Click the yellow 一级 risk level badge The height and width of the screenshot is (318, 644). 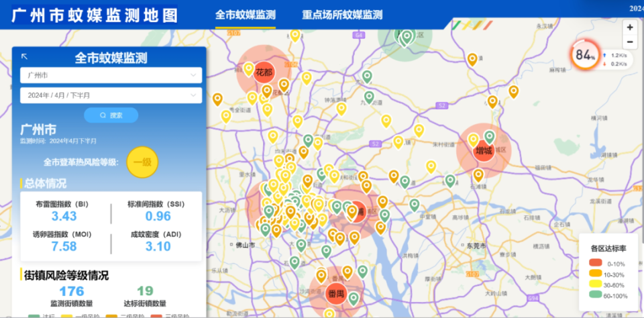[142, 162]
